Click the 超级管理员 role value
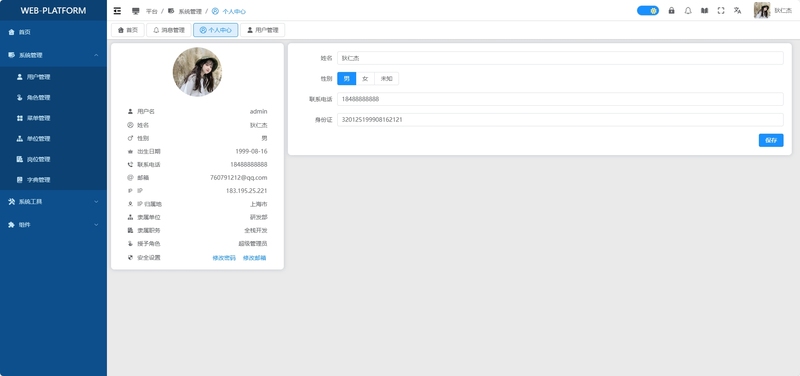800x376 pixels. pos(253,244)
